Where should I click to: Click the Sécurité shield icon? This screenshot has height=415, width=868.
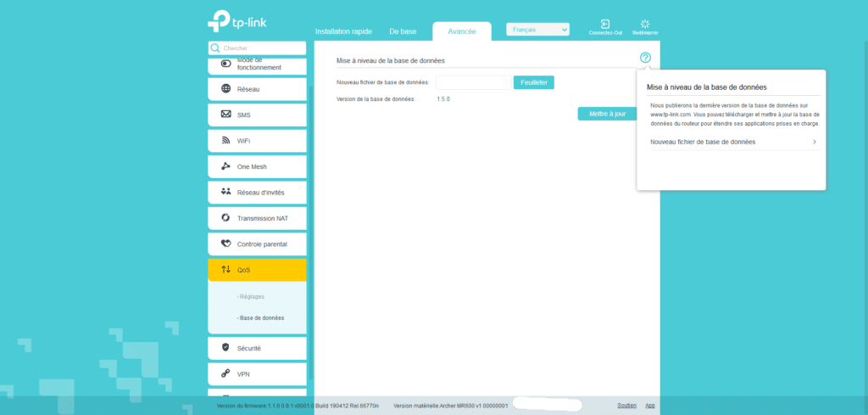(225, 348)
